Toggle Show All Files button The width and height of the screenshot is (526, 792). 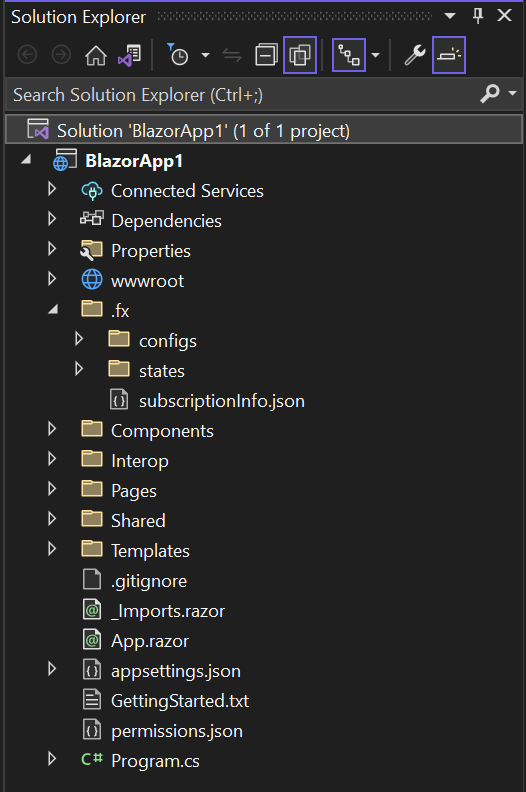(x=300, y=55)
